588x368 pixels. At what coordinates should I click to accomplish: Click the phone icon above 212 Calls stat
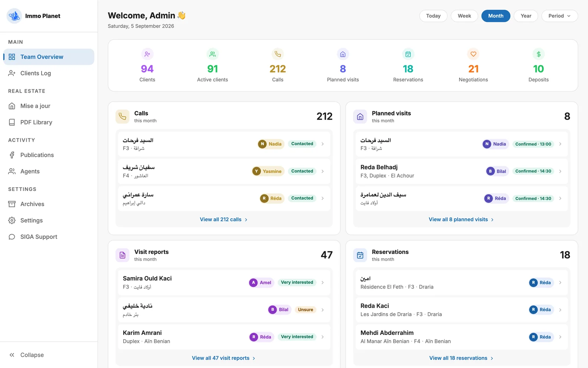click(278, 54)
